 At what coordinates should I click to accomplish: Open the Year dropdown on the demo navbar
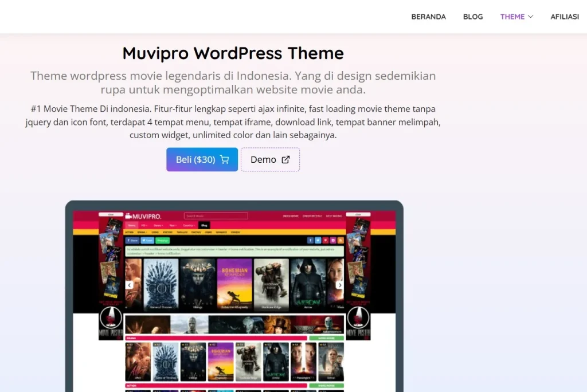point(173,225)
